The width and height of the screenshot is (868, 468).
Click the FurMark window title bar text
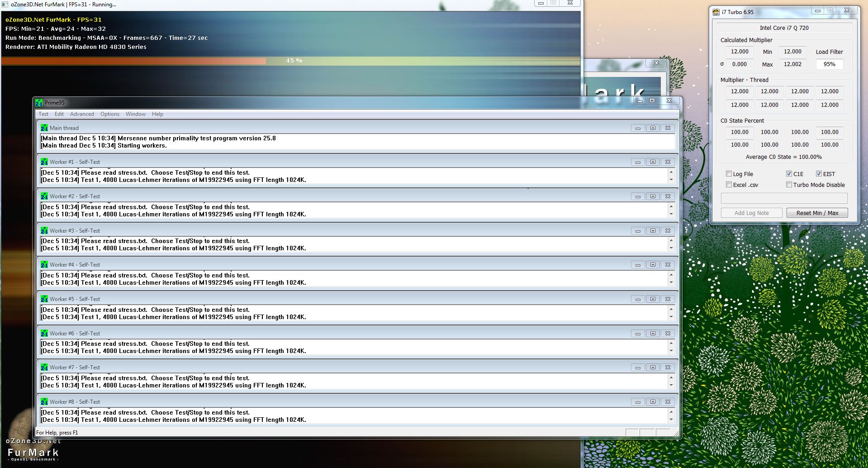[x=63, y=5]
